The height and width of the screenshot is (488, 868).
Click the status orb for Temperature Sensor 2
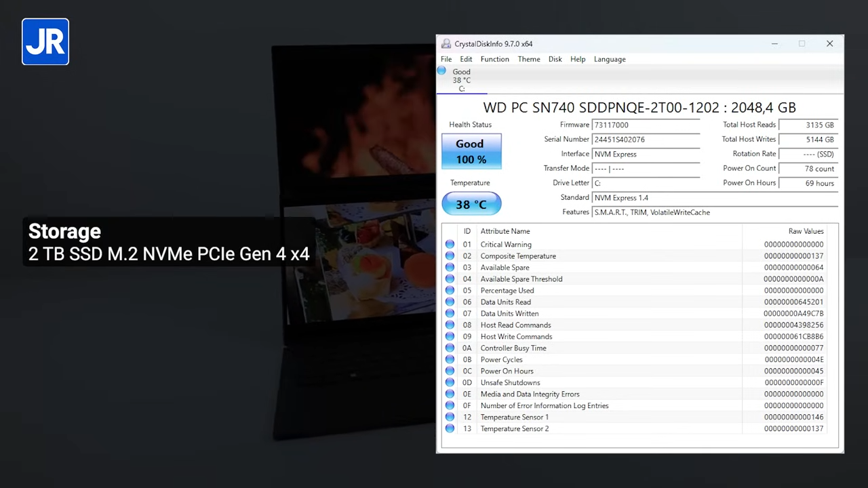450,429
